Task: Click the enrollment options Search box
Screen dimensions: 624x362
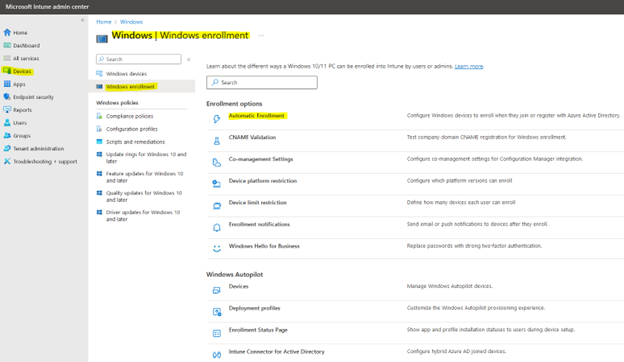Action: [262, 82]
